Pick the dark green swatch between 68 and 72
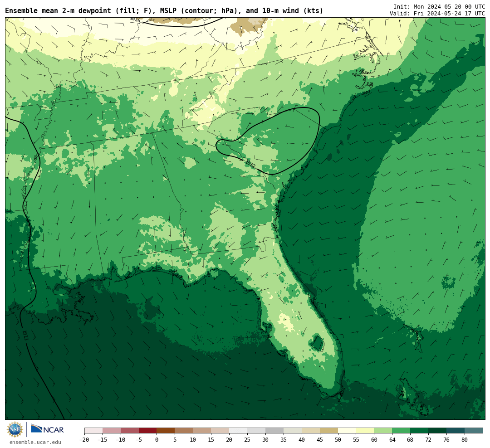 coord(419,431)
